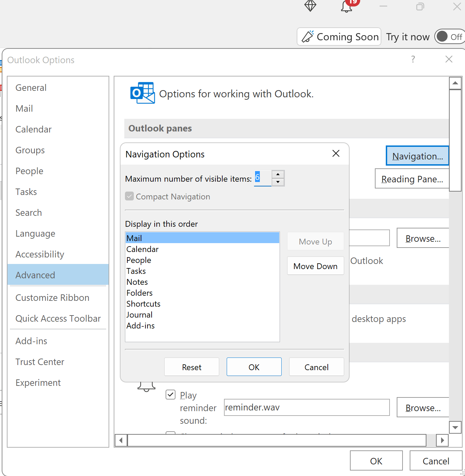Screen dimensions: 465x476
Task: Click Browse next to reminder.wav
Action: coord(423,407)
